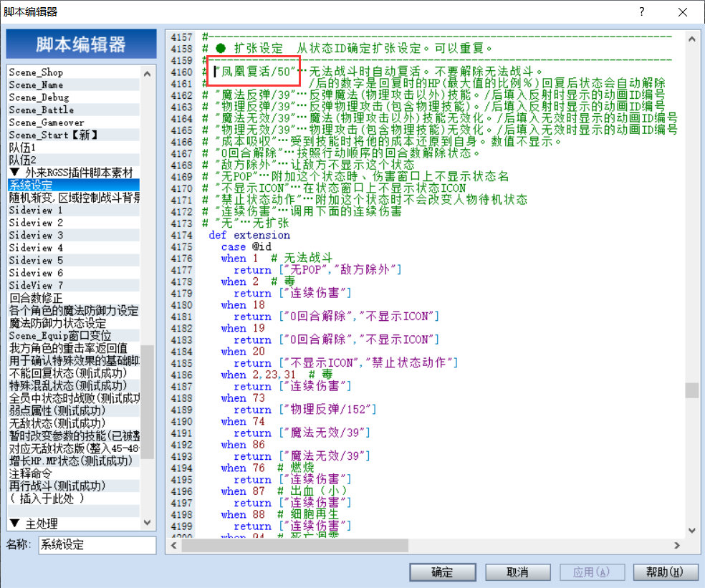Select the 特殊混乱状态(测试成功) script
Image resolution: width=705 pixels, height=588 pixels.
[74, 386]
